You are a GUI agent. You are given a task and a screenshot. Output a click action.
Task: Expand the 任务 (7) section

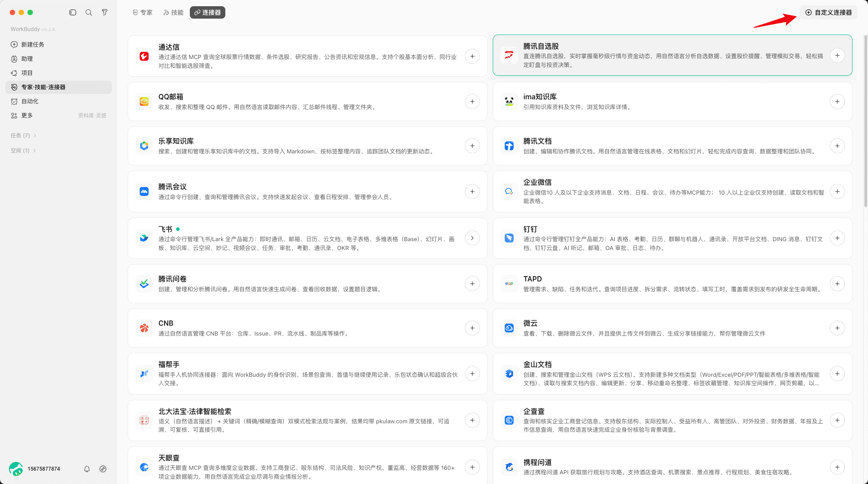tap(24, 136)
